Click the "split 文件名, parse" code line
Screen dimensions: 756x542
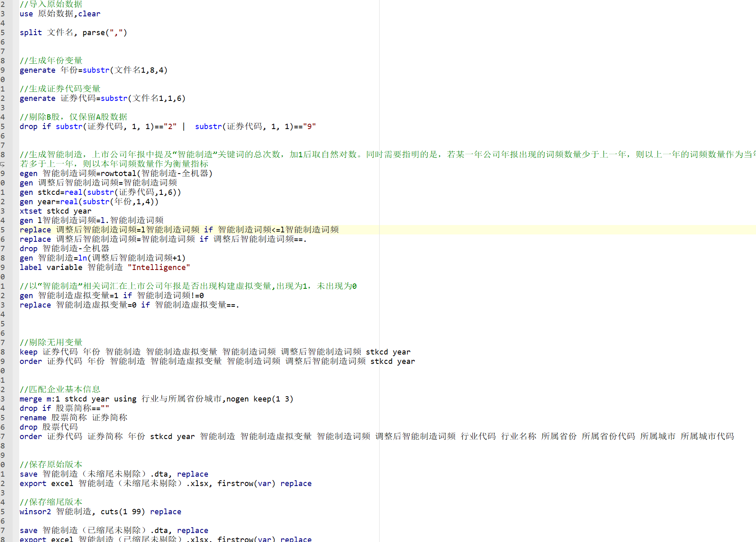point(74,32)
